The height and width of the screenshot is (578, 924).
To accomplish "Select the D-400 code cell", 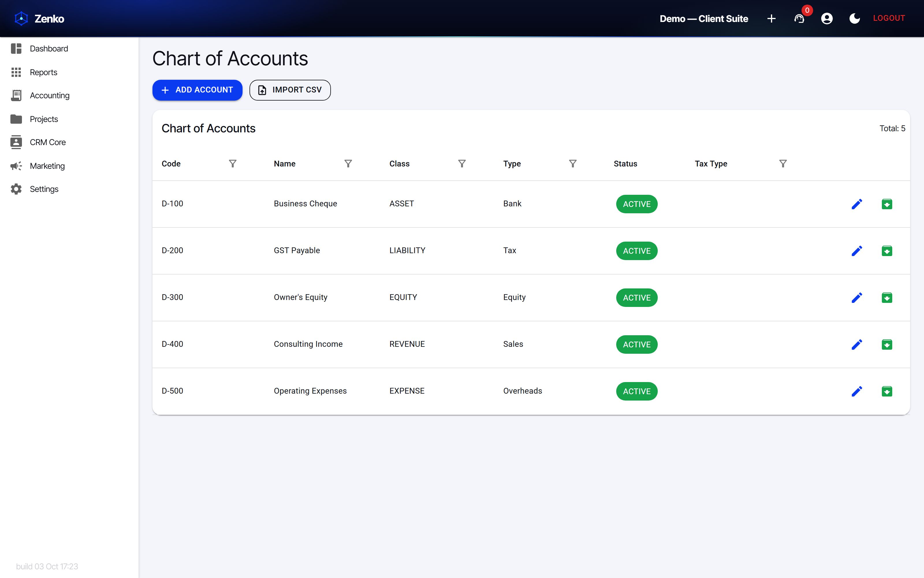I will [x=173, y=344].
